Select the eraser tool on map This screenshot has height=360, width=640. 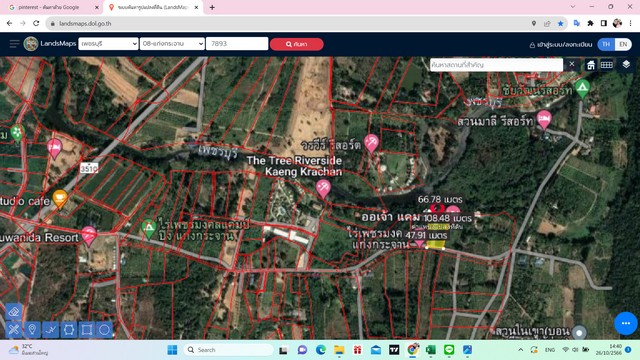[14, 312]
